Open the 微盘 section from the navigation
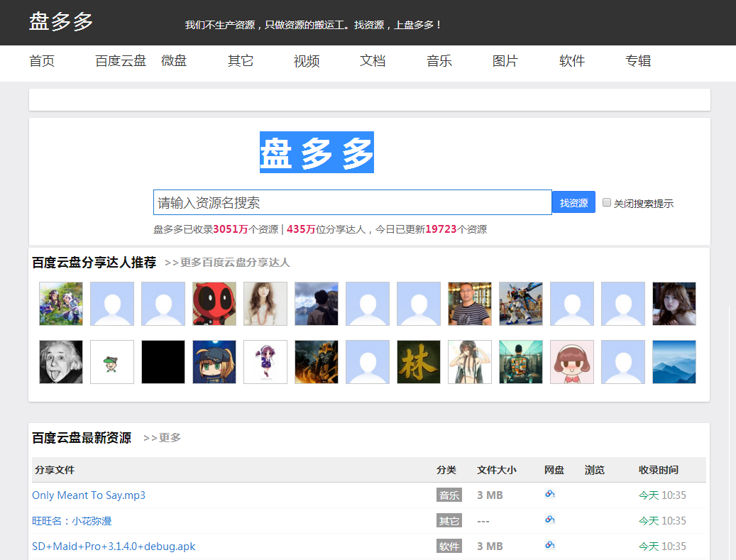 pos(174,61)
